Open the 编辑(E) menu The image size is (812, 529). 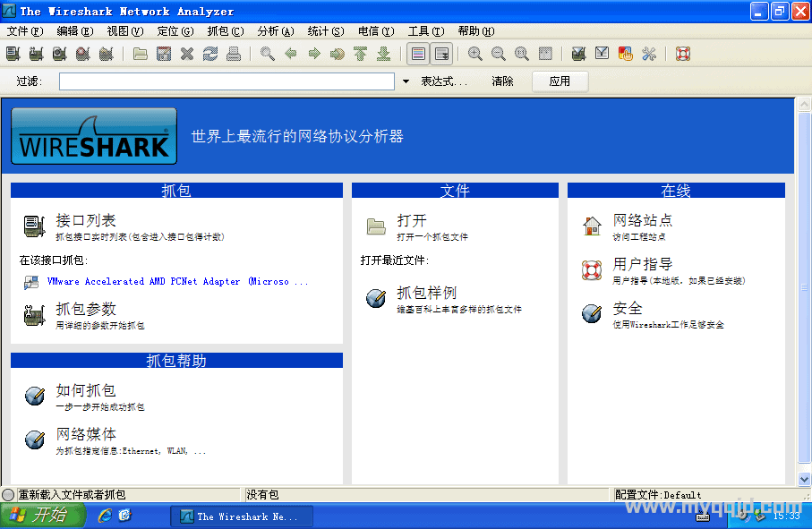[x=75, y=31]
